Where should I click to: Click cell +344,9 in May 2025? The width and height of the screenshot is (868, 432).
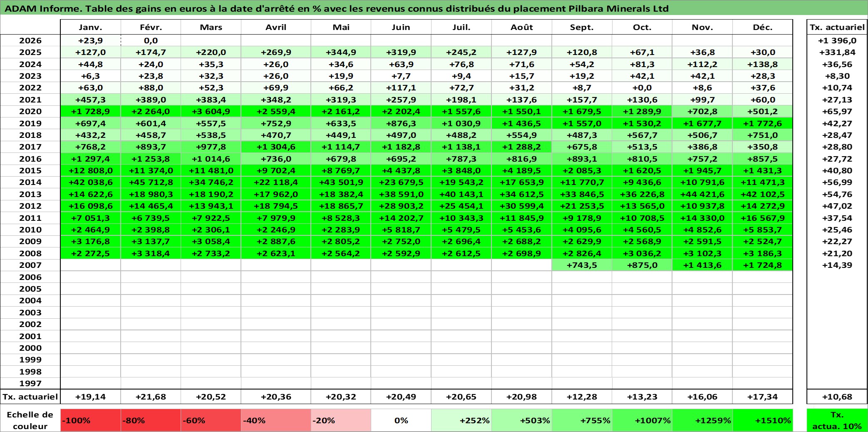[341, 52]
